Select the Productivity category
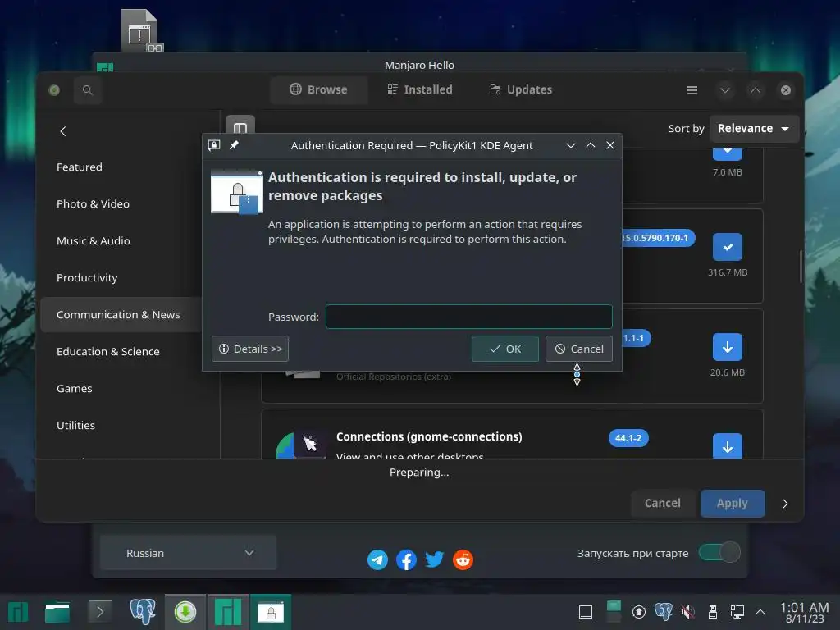The height and width of the screenshot is (630, 840). [87, 278]
